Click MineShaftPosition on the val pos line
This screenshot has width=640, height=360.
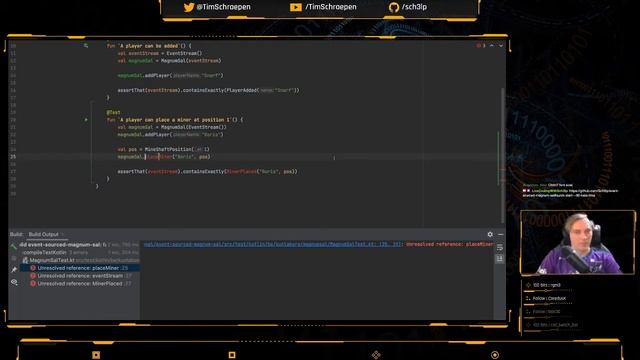pyautogui.click(x=168, y=149)
